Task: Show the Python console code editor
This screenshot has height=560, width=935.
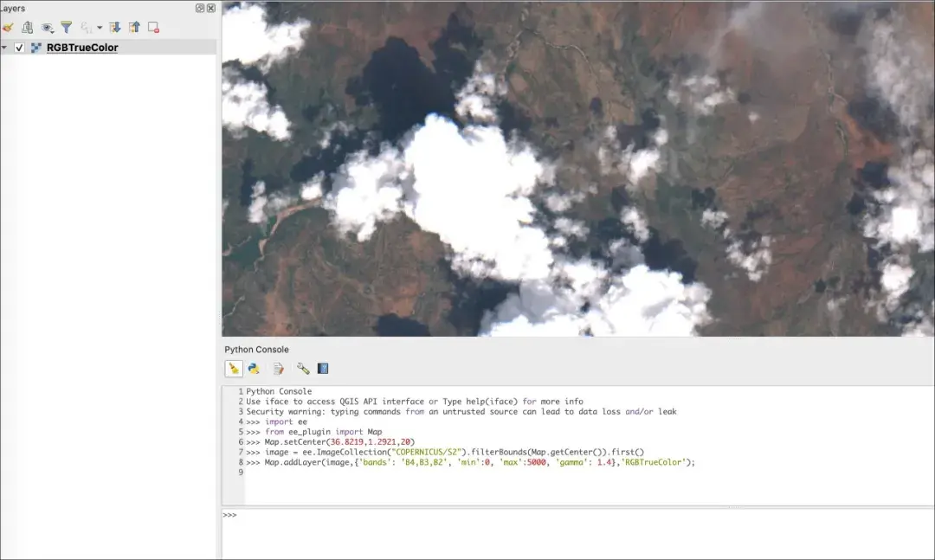Action: (x=278, y=368)
